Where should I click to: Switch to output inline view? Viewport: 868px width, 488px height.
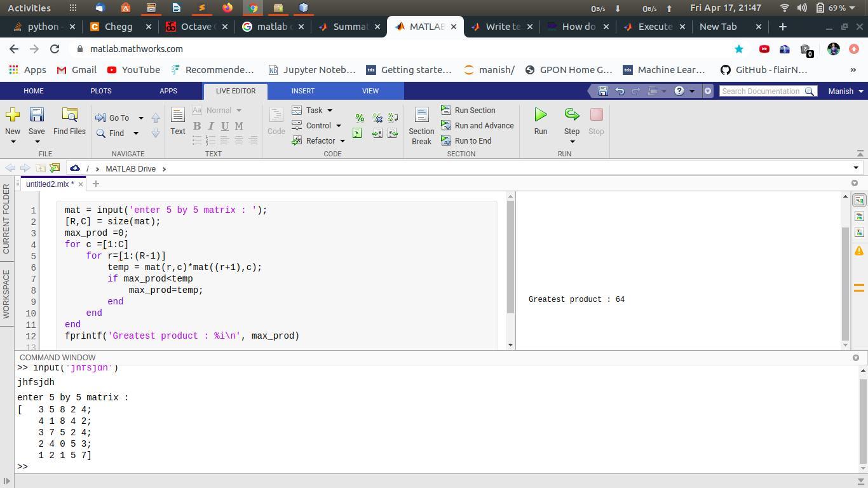(859, 217)
